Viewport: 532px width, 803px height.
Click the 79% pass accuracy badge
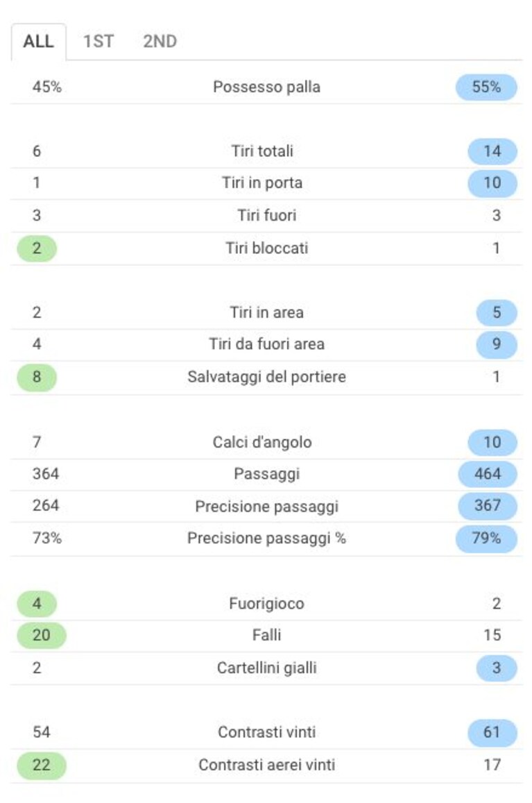click(x=486, y=539)
